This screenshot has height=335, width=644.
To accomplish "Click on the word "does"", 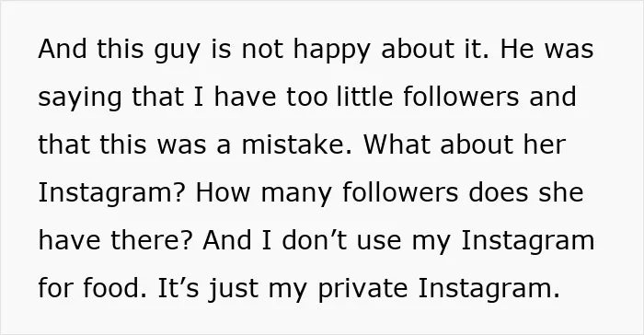I will coord(499,192).
